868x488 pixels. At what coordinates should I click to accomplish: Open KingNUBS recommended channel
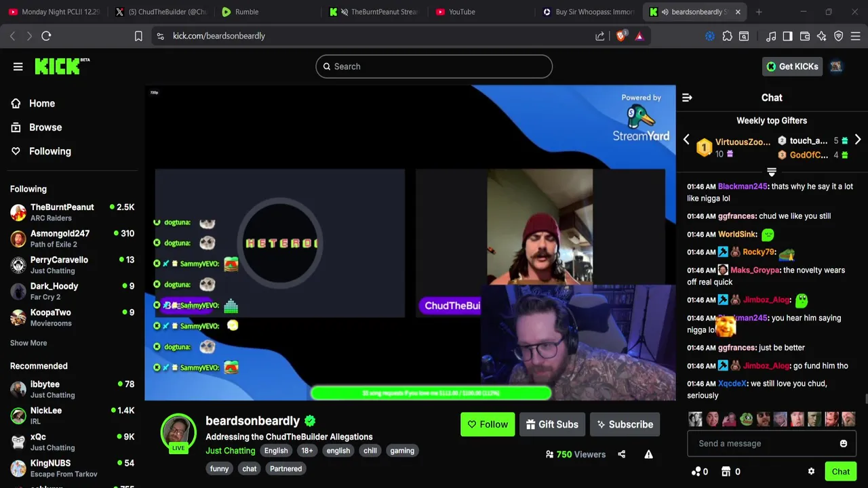[x=72, y=468]
